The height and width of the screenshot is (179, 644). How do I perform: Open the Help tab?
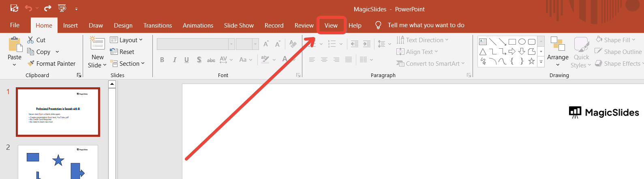[355, 25]
